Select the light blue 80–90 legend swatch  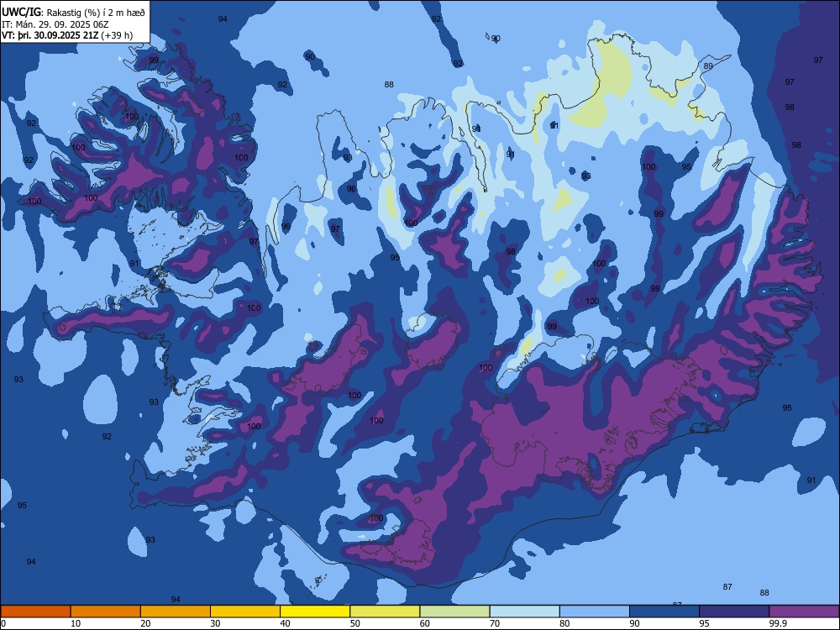pyautogui.click(x=595, y=612)
